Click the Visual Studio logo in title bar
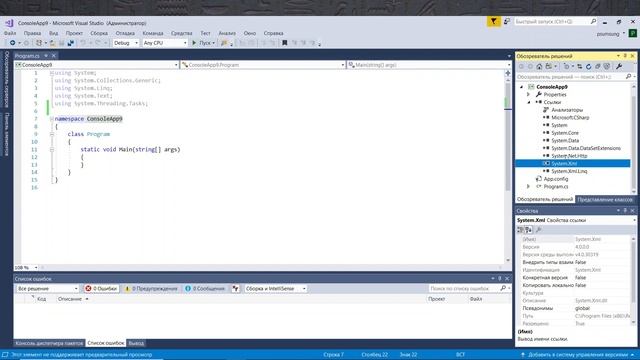 pyautogui.click(x=9, y=23)
